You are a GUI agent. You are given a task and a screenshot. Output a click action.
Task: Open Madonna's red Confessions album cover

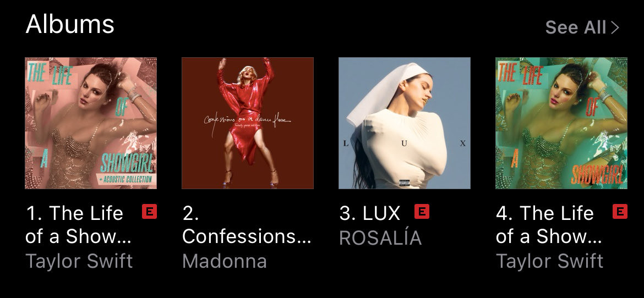248,123
